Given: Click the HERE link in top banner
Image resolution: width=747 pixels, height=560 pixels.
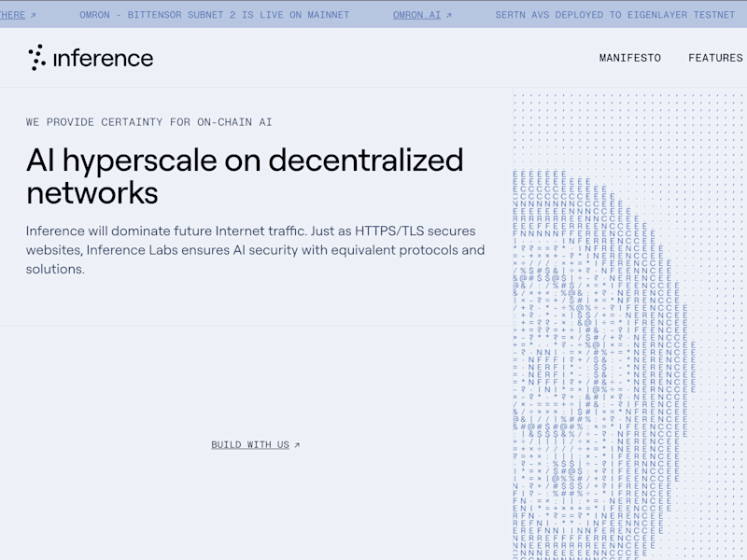Looking at the screenshot, I should click(x=12, y=15).
